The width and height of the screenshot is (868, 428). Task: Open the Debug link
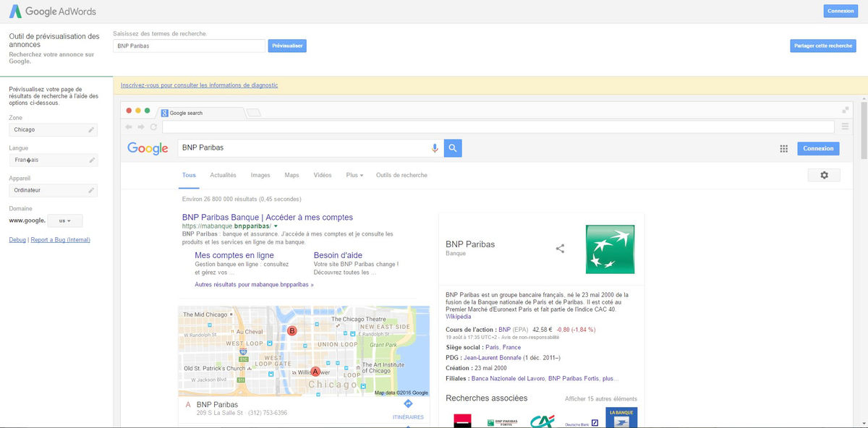tap(17, 240)
